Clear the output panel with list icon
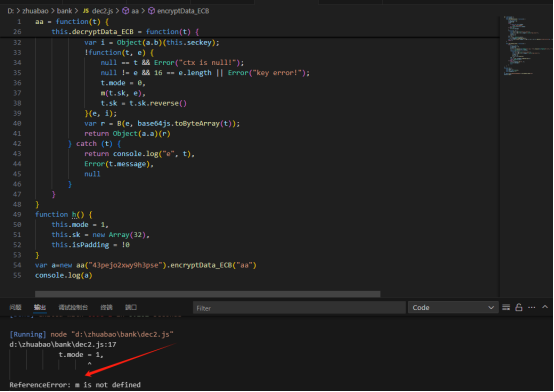The width and height of the screenshot is (554, 392). click(x=506, y=307)
